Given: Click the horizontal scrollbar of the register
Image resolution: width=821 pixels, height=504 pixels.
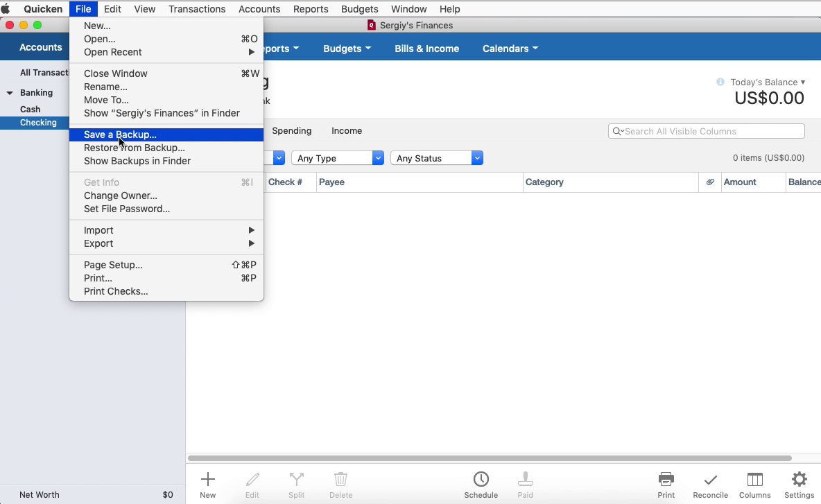Looking at the screenshot, I should pos(490,458).
